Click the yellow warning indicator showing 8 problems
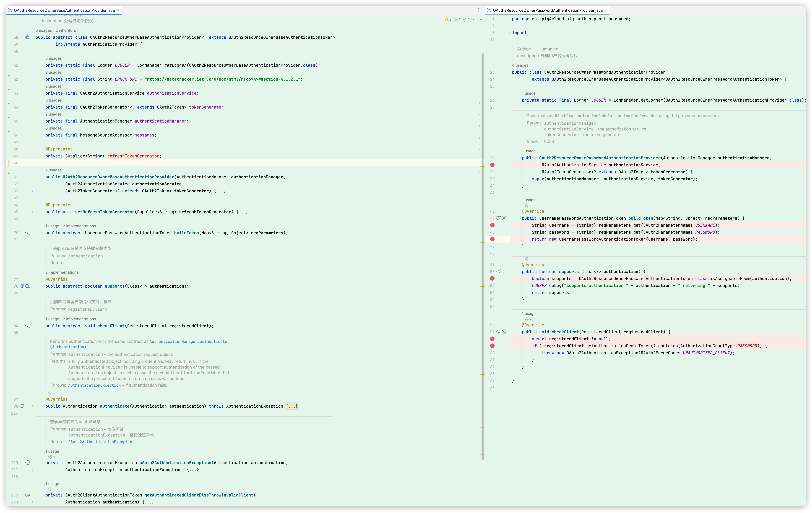This screenshot has height=513, width=812. click(x=448, y=20)
